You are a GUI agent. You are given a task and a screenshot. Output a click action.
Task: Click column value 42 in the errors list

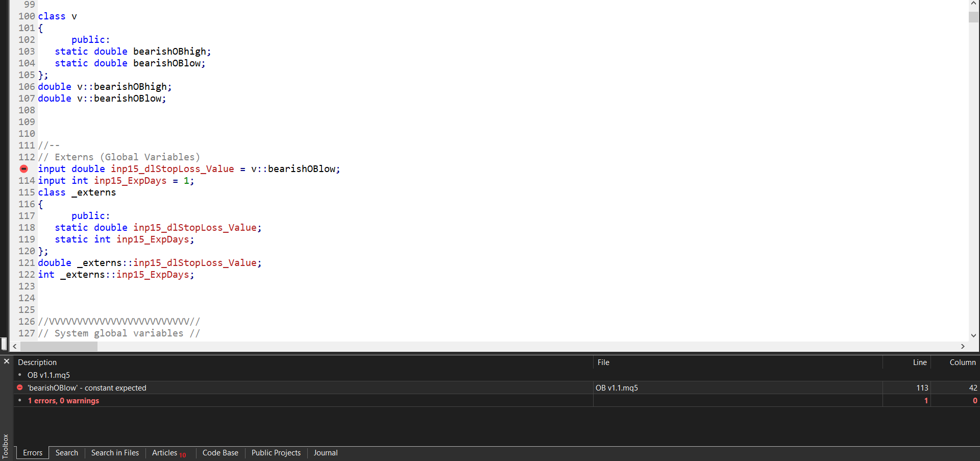tap(973, 388)
